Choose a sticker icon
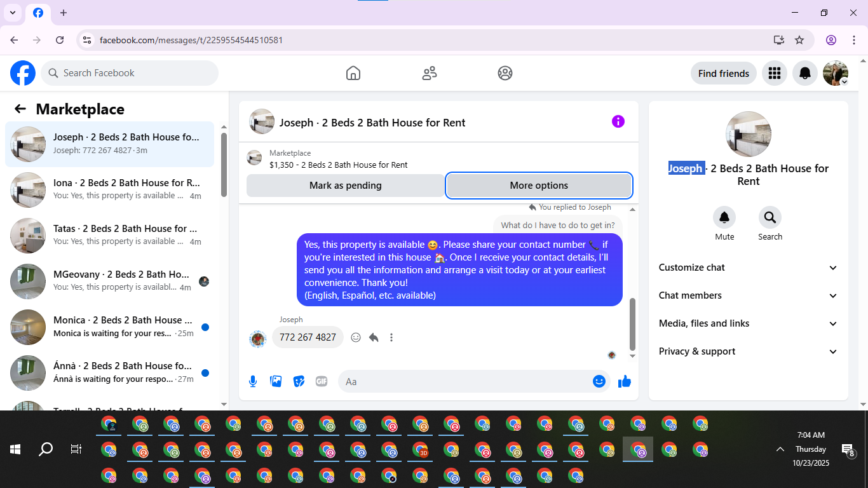 [x=299, y=381]
